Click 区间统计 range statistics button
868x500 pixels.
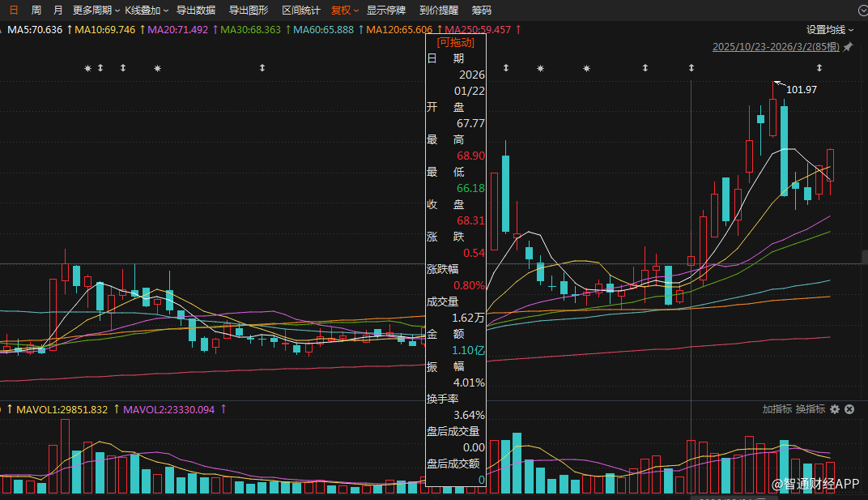(301, 11)
